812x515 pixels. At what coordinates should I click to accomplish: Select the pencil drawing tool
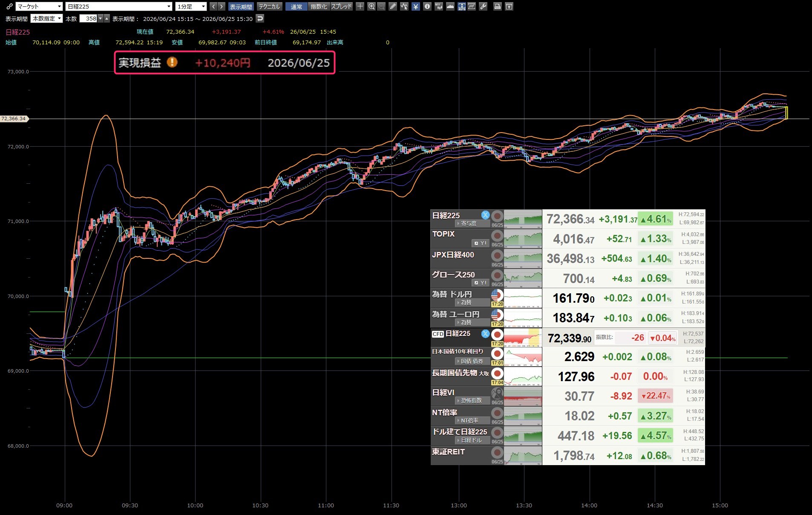pyautogui.click(x=393, y=6)
